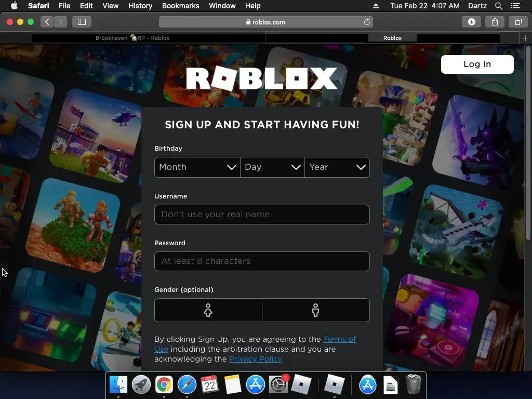Add a new tab with plus button

click(525, 38)
